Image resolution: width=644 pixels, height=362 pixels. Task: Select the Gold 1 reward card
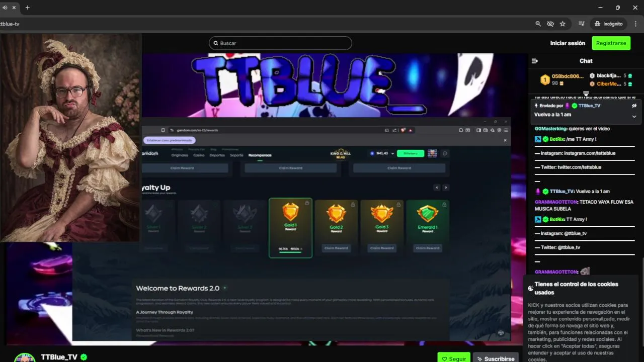pos(290,228)
